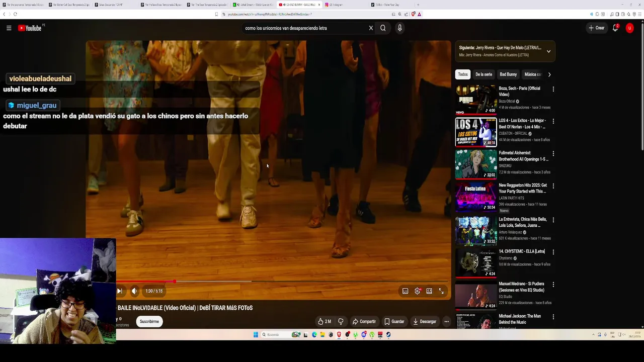Mute the video with the volume icon
644x362 pixels.
pyautogui.click(x=134, y=291)
